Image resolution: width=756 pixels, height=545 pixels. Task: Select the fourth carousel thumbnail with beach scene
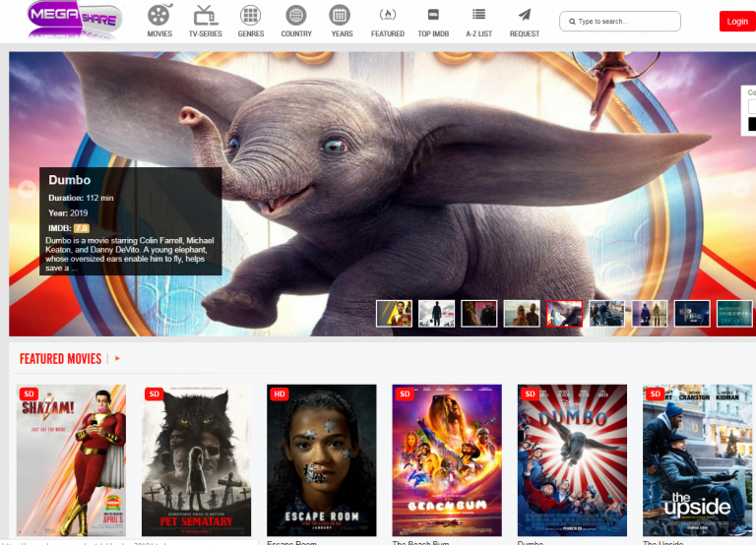[522, 313]
